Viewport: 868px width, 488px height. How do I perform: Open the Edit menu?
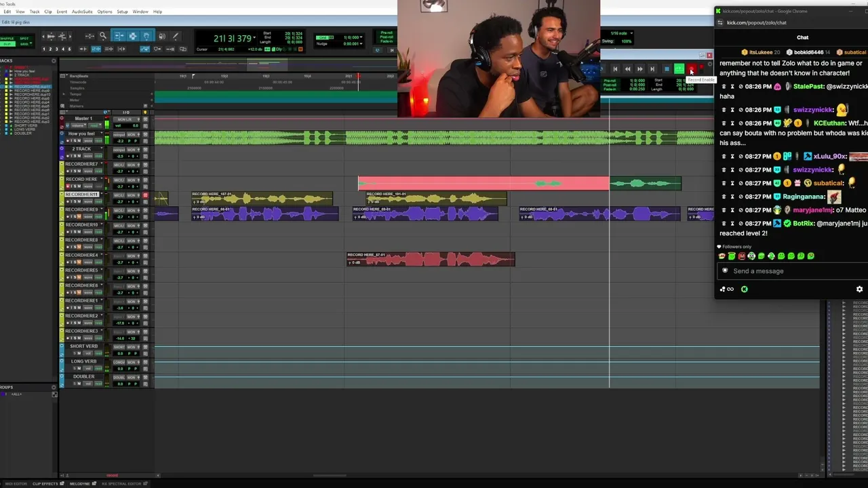[x=7, y=12]
